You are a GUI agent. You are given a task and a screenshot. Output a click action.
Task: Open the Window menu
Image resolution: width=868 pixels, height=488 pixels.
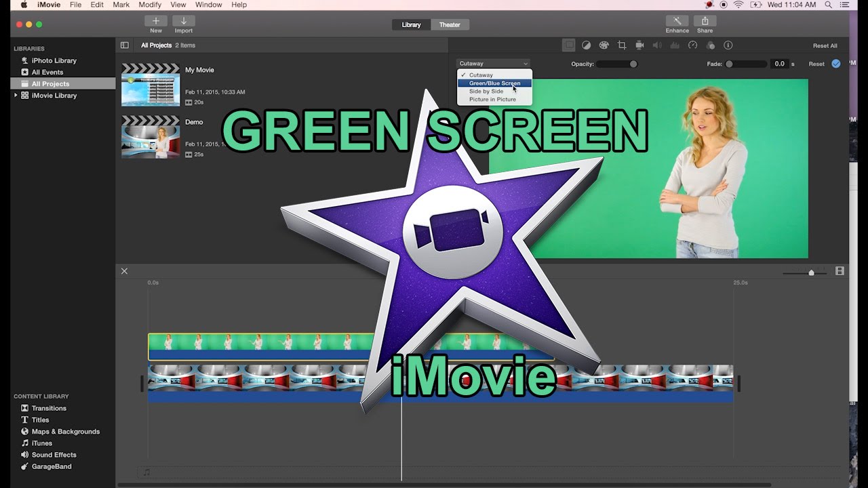pos(208,5)
